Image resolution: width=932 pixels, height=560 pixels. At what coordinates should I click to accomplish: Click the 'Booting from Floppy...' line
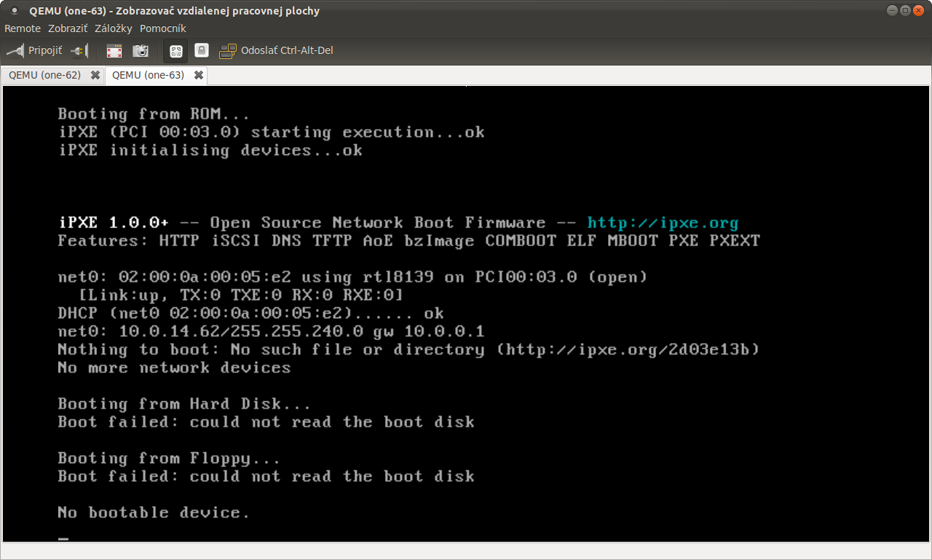[169, 459]
